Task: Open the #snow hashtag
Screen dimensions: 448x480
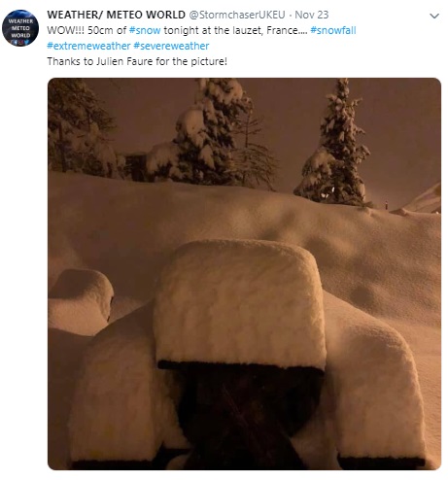Action: click(x=145, y=30)
